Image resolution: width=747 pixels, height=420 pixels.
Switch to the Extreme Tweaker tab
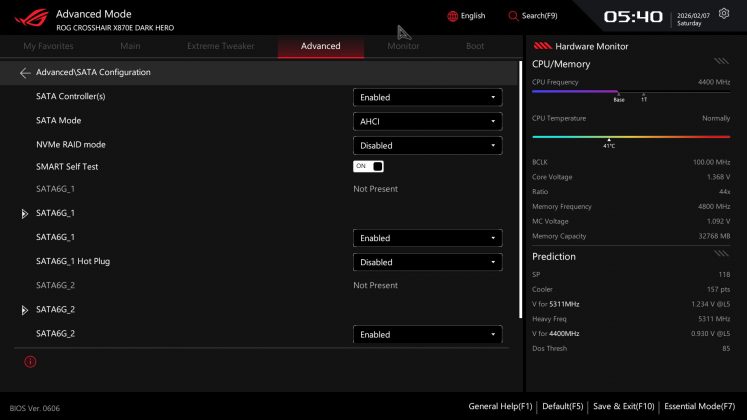[220, 46]
